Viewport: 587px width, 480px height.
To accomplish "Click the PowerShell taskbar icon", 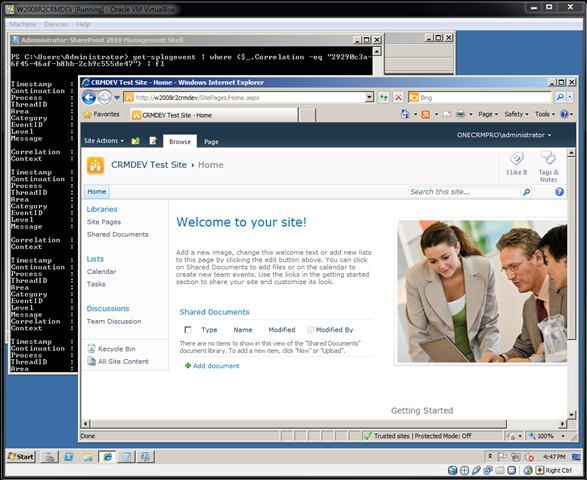I will [x=69, y=457].
